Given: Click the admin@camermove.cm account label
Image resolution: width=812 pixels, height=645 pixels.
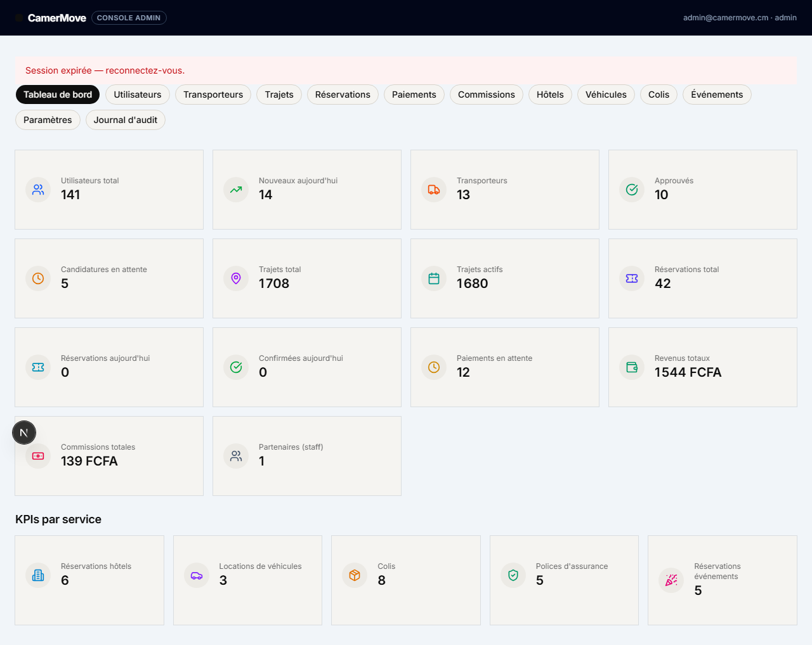Looking at the screenshot, I should click(740, 18).
